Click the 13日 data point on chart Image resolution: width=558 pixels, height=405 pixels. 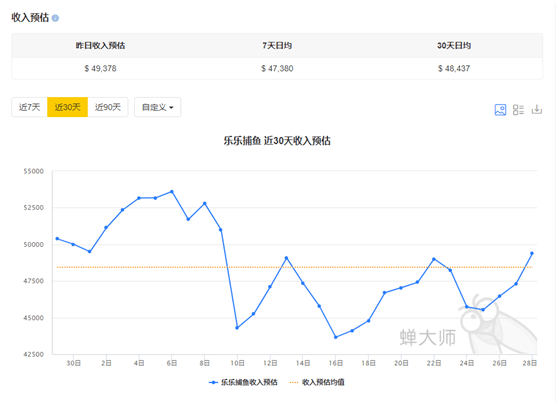[x=286, y=258]
